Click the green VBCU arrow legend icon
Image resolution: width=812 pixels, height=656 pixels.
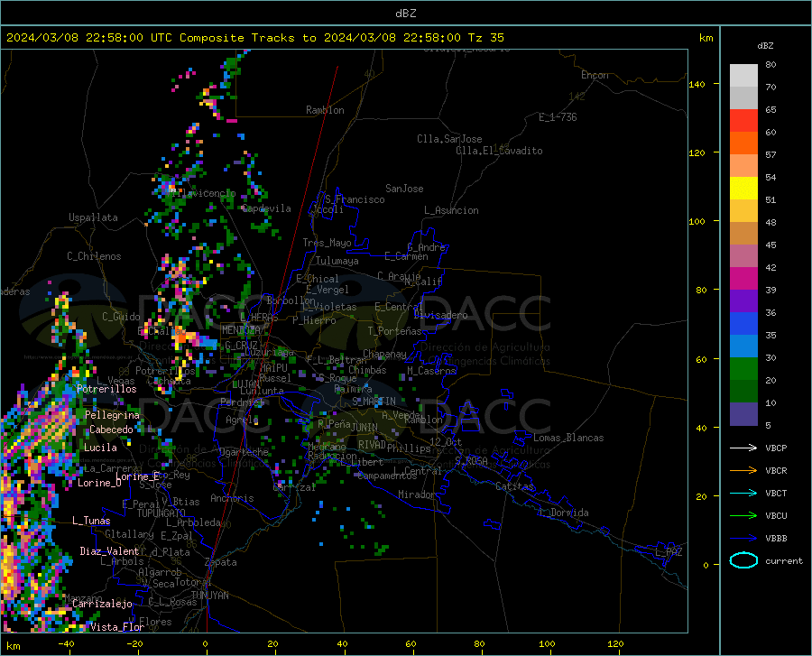coord(743,516)
